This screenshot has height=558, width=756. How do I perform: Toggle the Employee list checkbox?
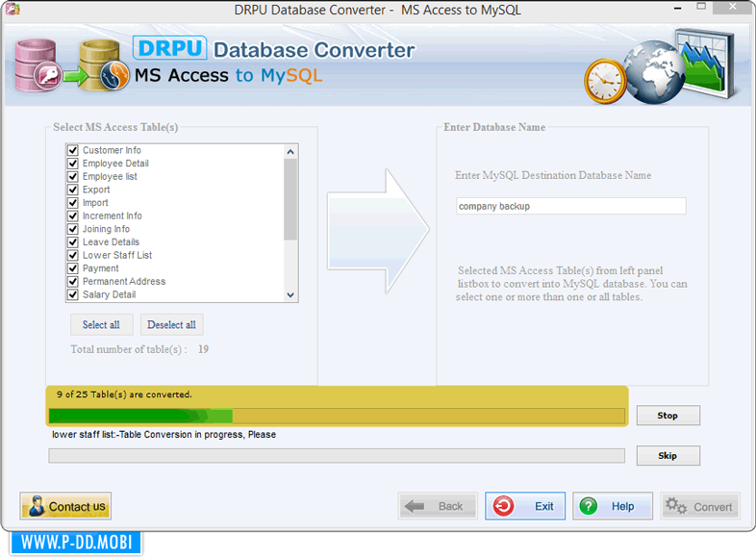[x=73, y=176]
